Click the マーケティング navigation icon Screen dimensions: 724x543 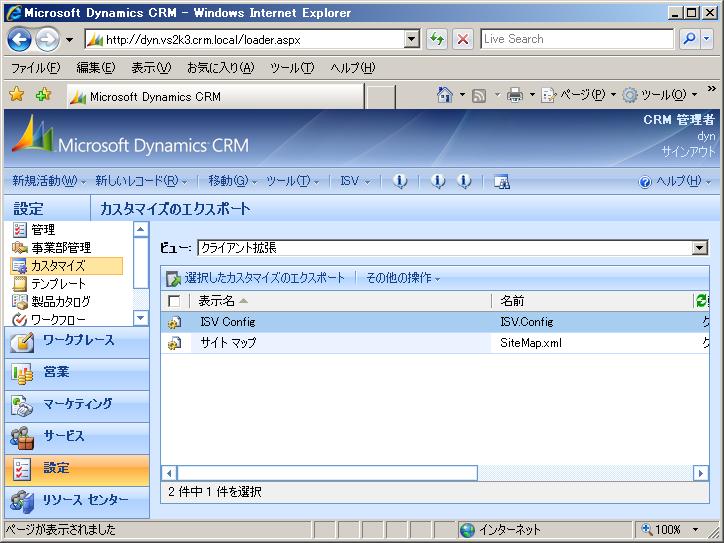tap(22, 405)
